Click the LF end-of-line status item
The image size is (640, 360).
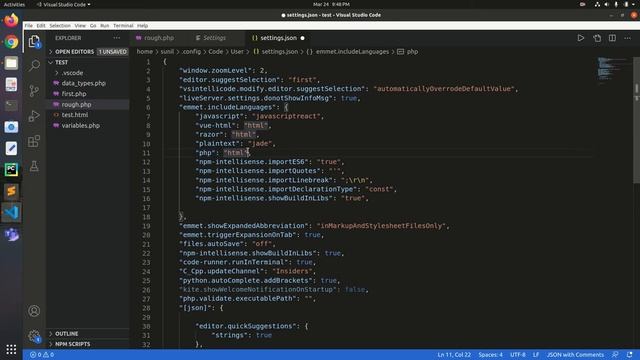pos(536,355)
